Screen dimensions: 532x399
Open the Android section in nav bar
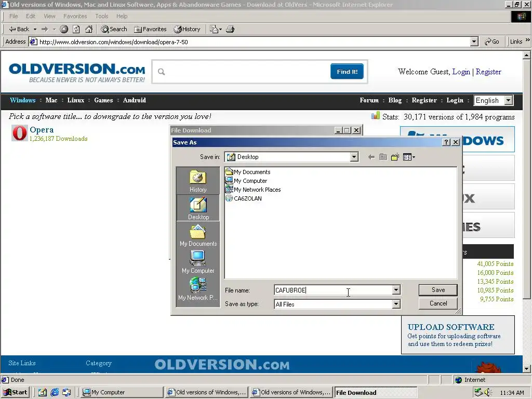pyautogui.click(x=135, y=100)
